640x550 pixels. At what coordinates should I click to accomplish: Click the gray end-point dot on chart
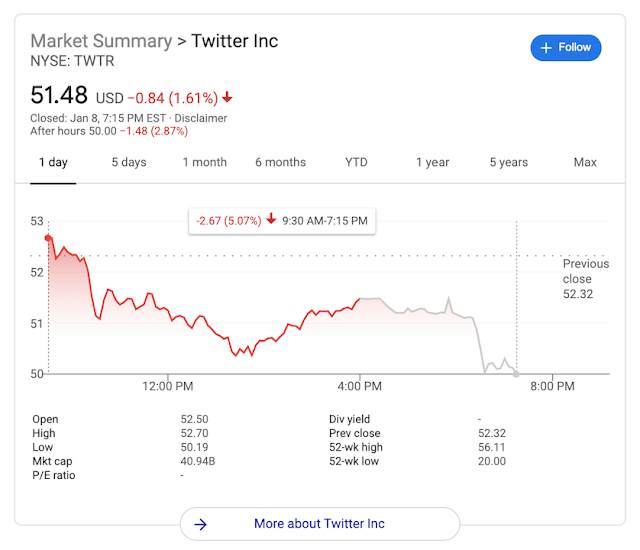[516, 373]
